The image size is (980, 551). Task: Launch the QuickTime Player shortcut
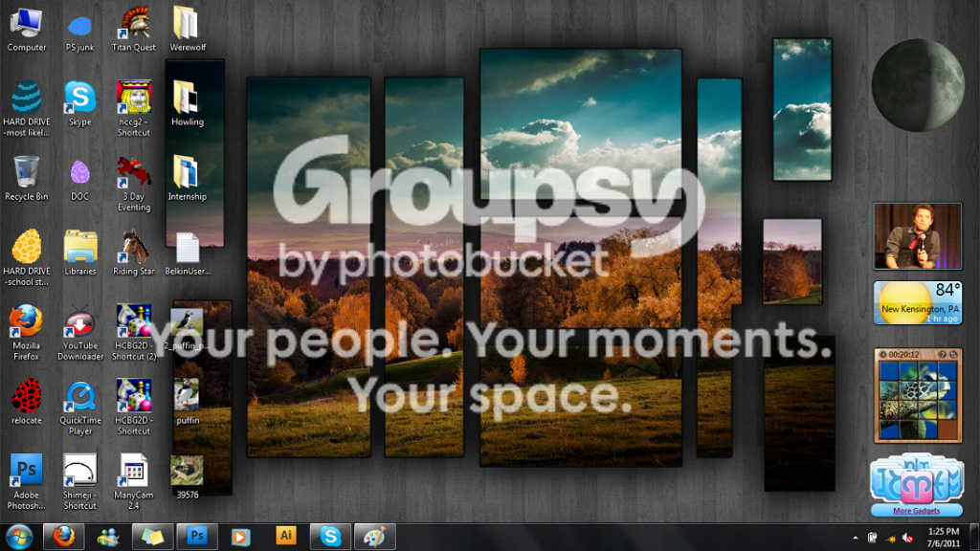80,408
